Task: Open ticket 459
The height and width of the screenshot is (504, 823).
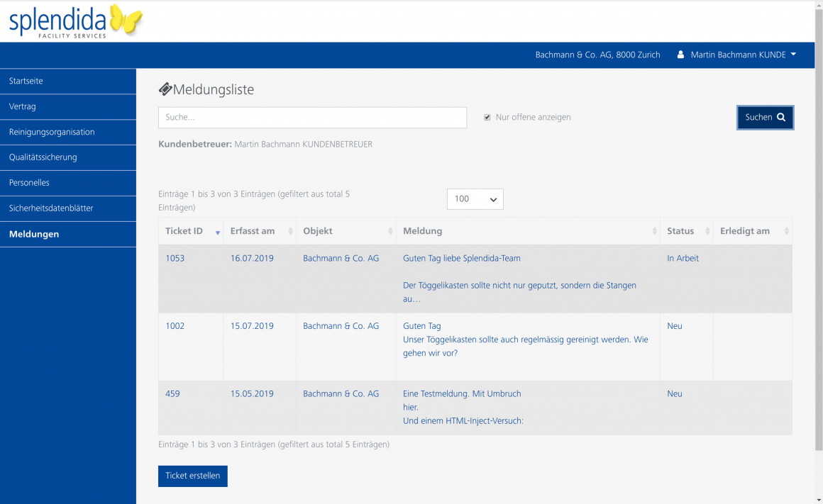Action: (172, 393)
